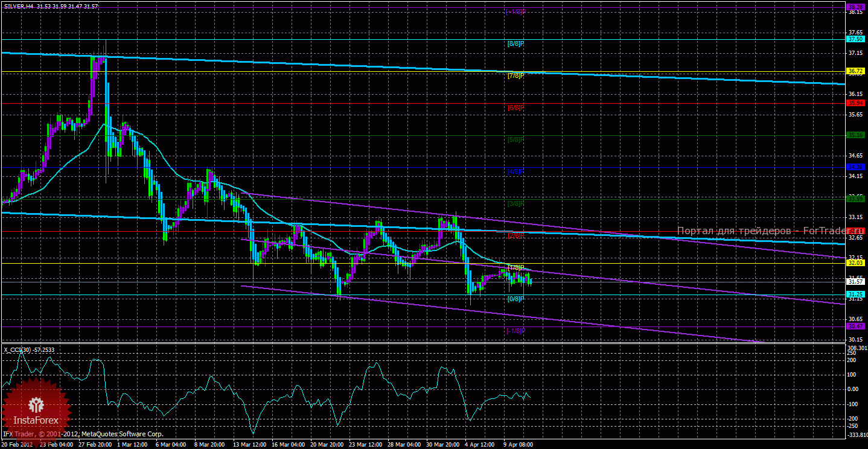This screenshot has width=868, height=449.
Task: Click the ForTrader portal watermark text
Action: coord(762,231)
